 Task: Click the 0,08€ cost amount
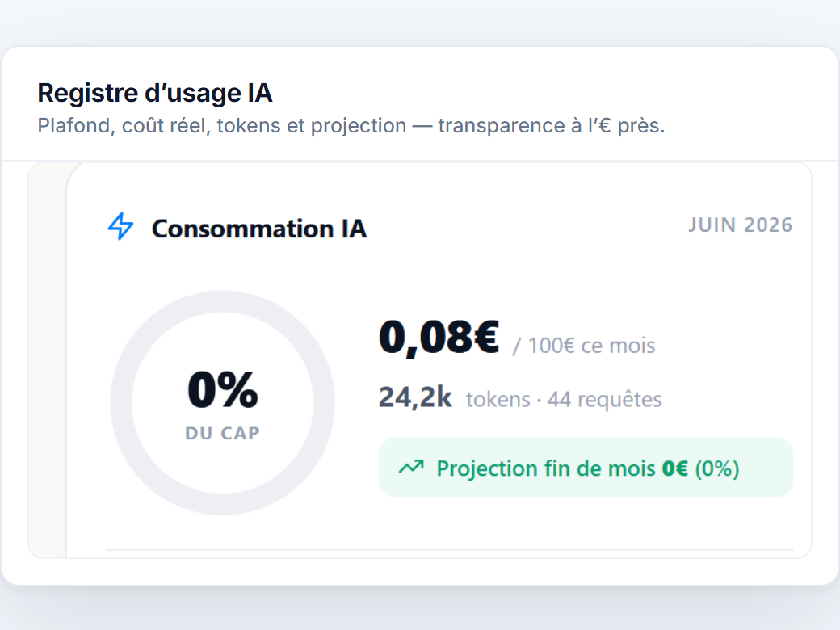click(x=439, y=338)
